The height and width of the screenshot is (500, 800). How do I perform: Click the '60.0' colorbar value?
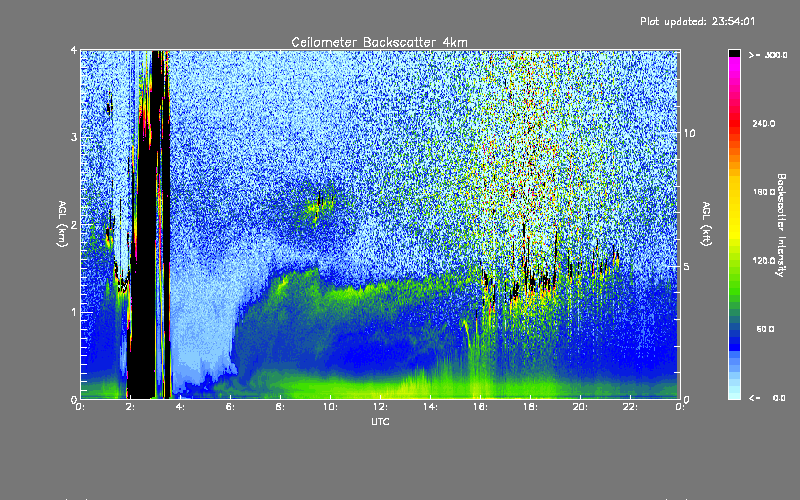pos(765,329)
